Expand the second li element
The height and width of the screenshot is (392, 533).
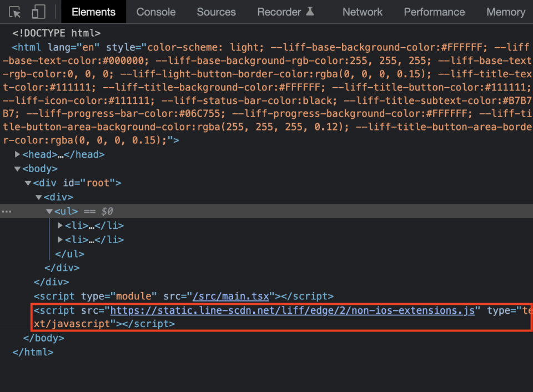point(60,239)
